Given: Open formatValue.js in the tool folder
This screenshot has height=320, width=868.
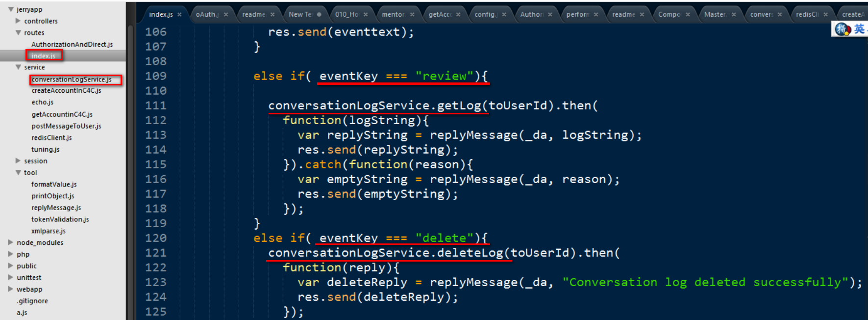Looking at the screenshot, I should pyautogui.click(x=54, y=185).
